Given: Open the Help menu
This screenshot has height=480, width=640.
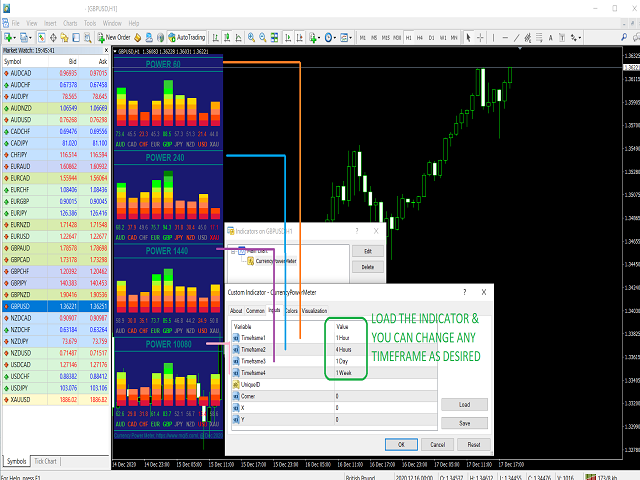Looking at the screenshot, I should [133, 23].
